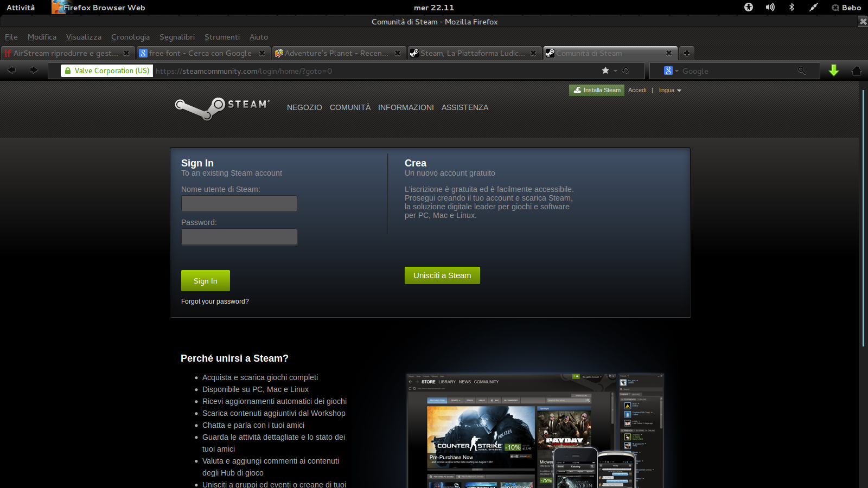Click the Steam client preview screenshot

535,431
